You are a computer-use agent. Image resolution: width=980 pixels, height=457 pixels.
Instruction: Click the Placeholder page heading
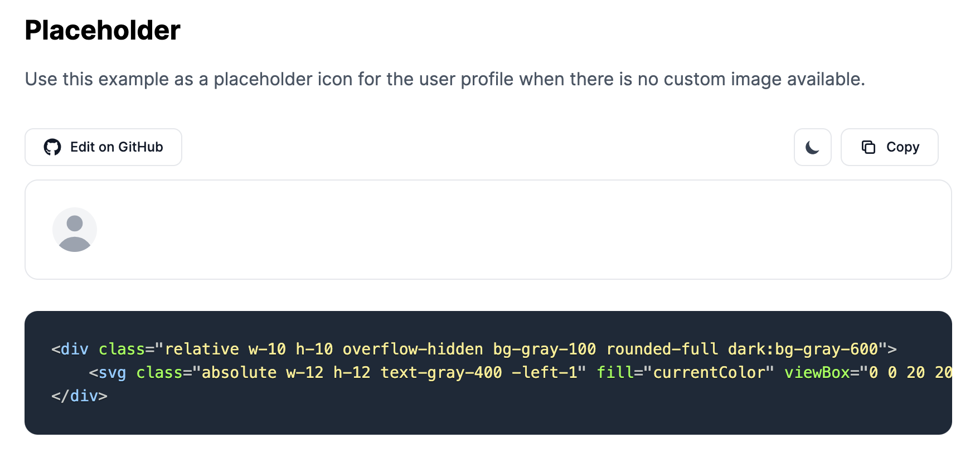pyautogui.click(x=103, y=31)
